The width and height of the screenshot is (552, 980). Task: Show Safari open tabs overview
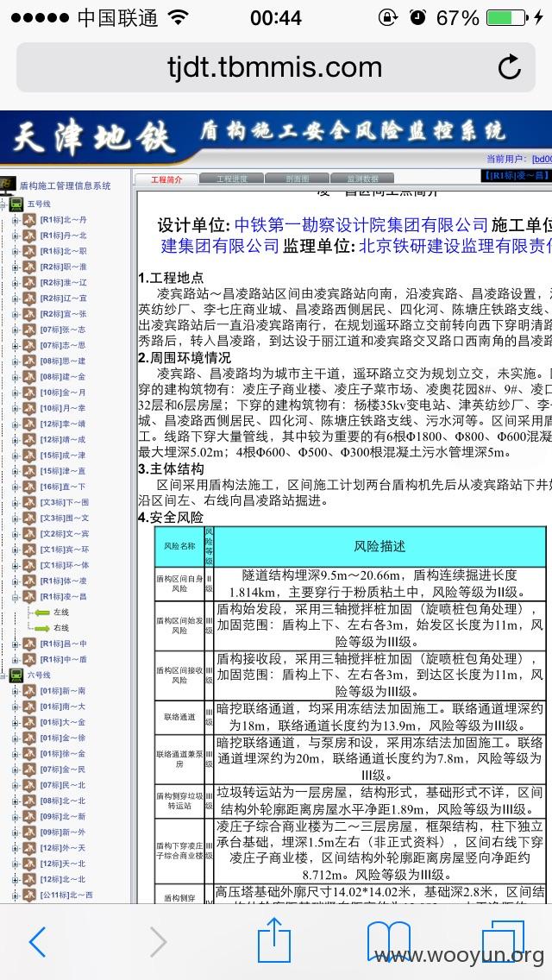[x=503, y=941]
